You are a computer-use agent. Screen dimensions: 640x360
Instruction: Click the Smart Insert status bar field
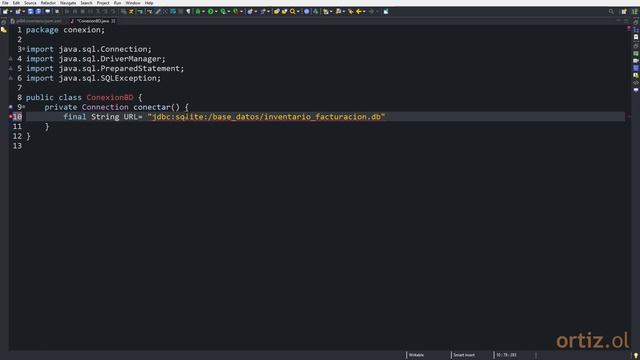click(464, 355)
